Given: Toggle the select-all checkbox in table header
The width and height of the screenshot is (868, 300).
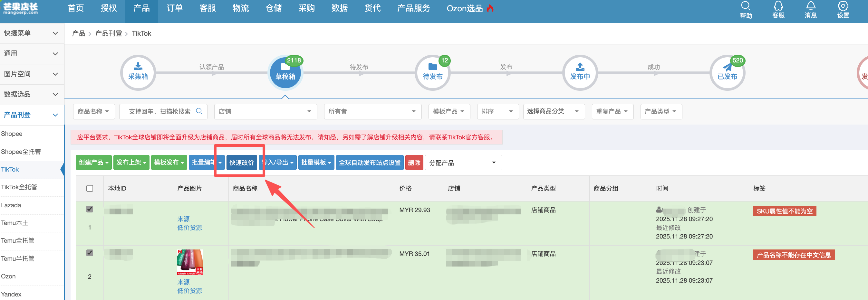Looking at the screenshot, I should 90,188.
